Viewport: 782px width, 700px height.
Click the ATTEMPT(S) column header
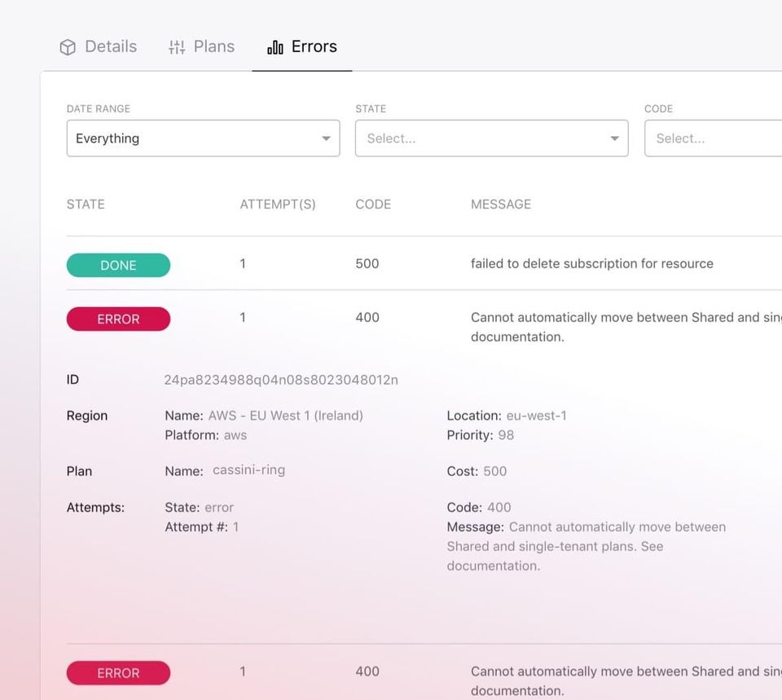coord(278,204)
